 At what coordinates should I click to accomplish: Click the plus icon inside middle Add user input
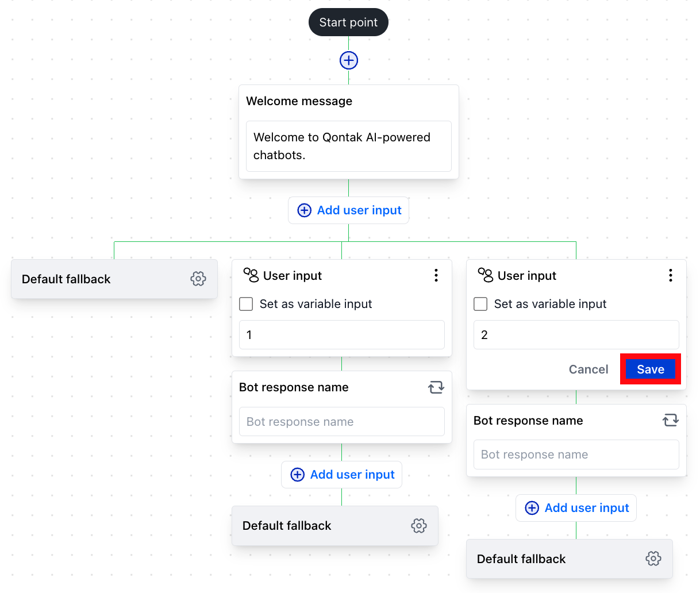pos(297,475)
